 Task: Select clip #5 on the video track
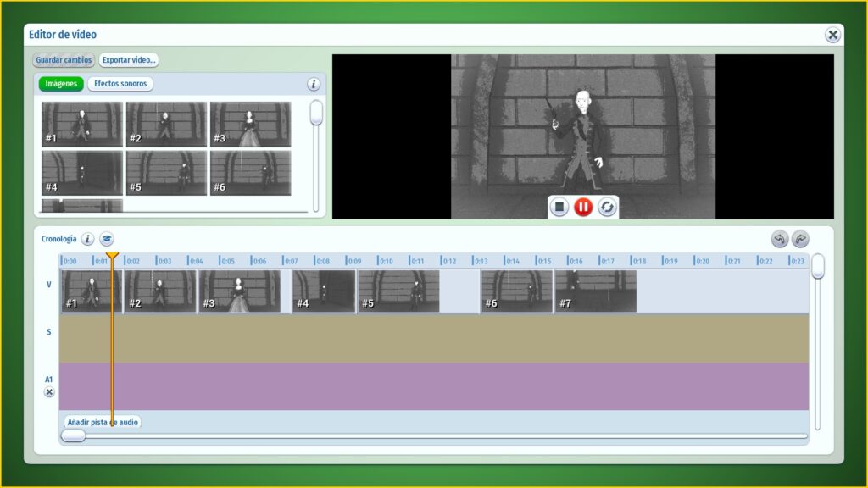click(x=398, y=291)
